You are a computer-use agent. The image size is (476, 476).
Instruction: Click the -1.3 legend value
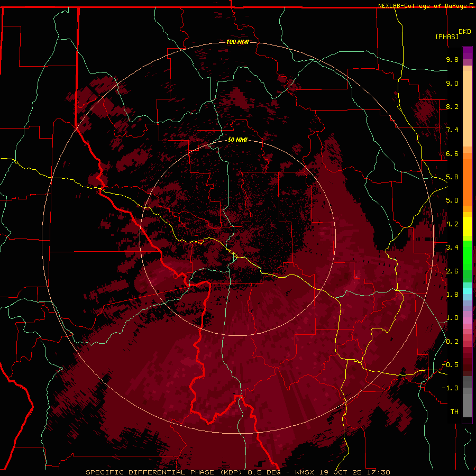tap(450, 388)
